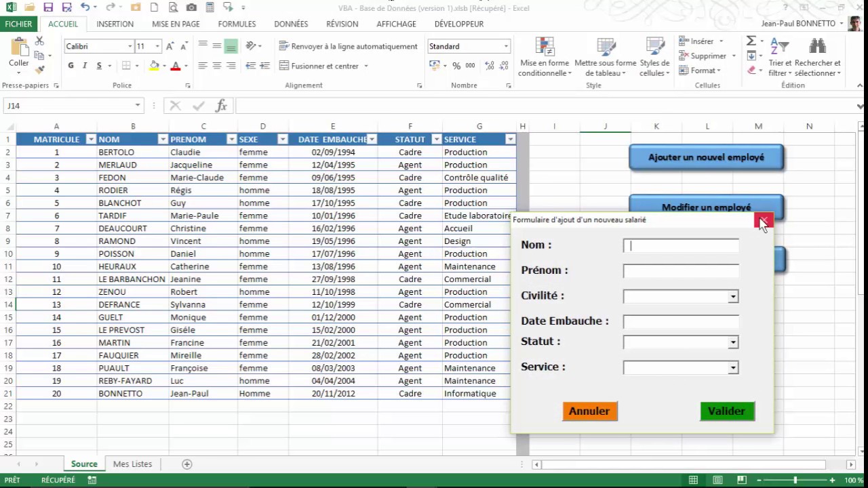Open Rechercher et sélectionner binoculars
Screen dimensions: 868x488
[817, 57]
